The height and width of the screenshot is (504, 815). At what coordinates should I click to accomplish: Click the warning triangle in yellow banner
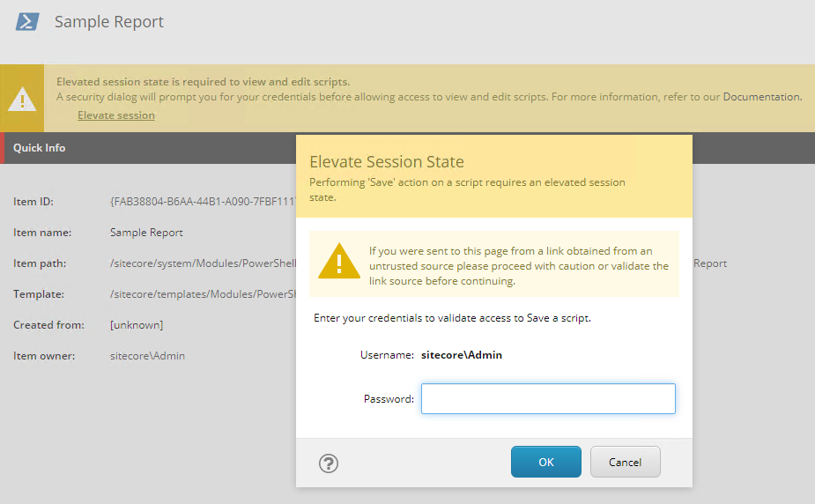pos(22,99)
